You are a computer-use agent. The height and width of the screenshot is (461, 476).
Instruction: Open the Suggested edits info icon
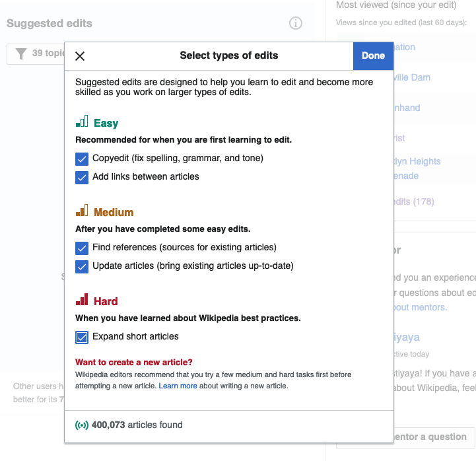pos(296,23)
